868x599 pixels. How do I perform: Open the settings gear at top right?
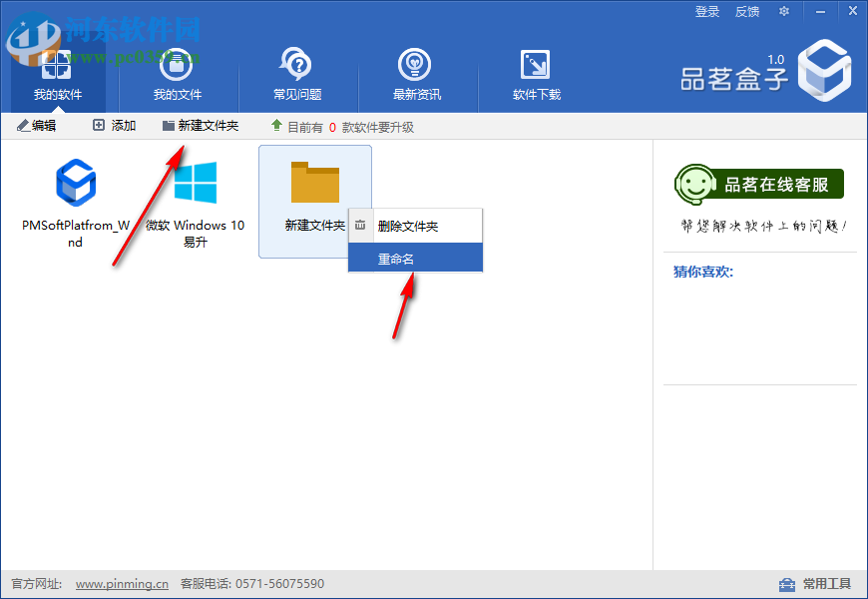[x=783, y=11]
